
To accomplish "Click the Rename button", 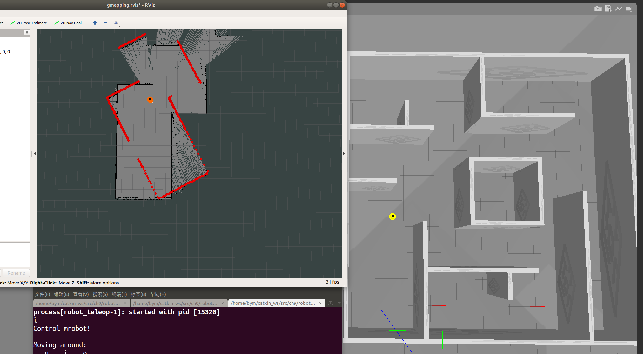I will [x=16, y=273].
